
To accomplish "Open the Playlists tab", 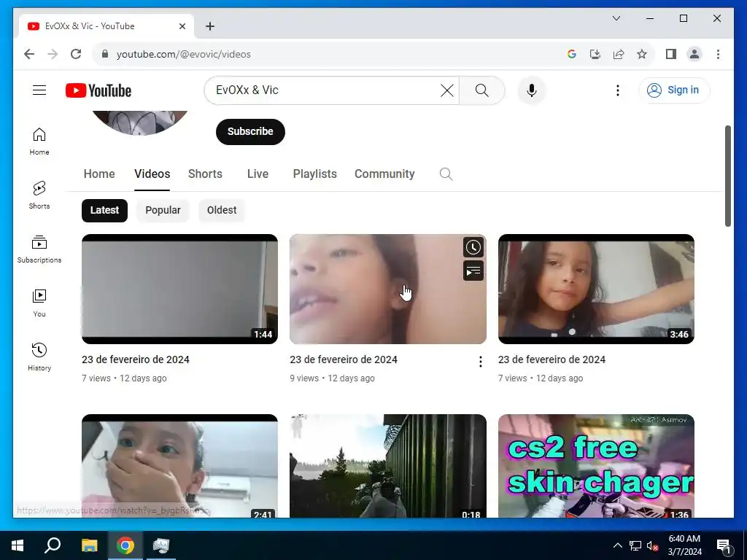I will [315, 174].
